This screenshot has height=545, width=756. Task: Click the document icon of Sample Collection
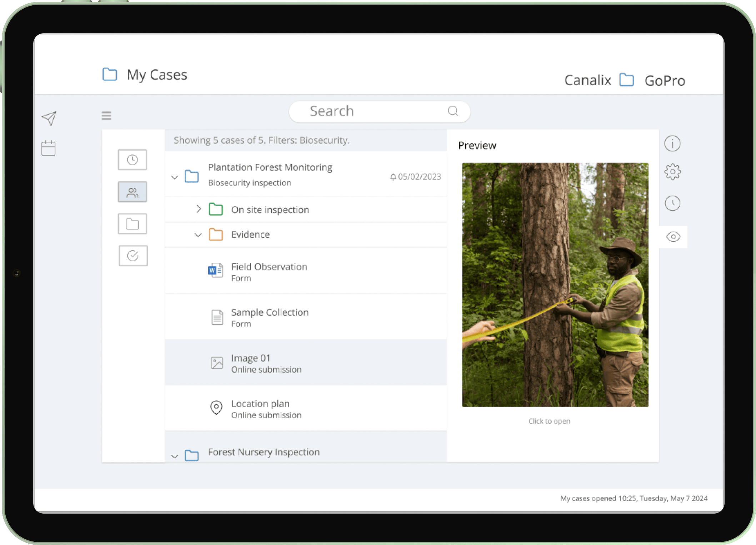(x=217, y=317)
